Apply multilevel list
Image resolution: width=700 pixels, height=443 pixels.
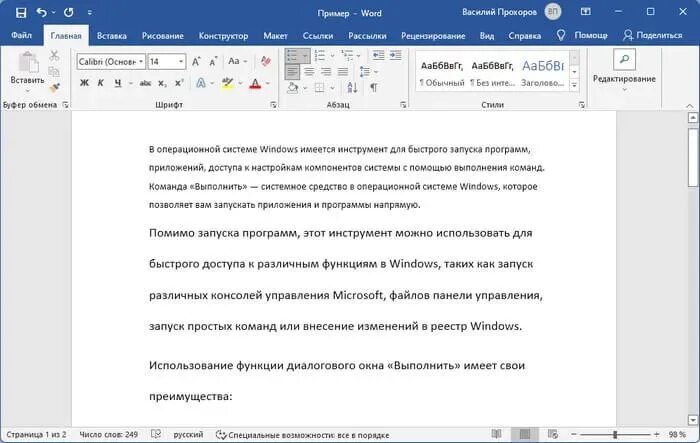(x=346, y=56)
